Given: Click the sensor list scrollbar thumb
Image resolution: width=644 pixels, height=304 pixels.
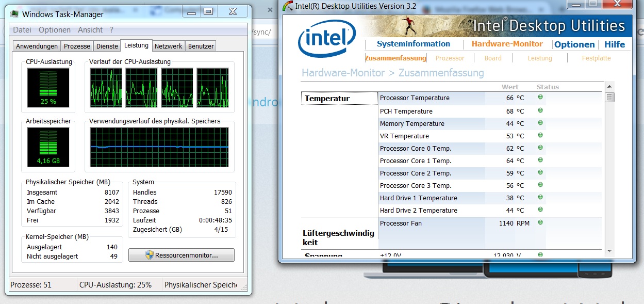Looking at the screenshot, I should [609, 97].
